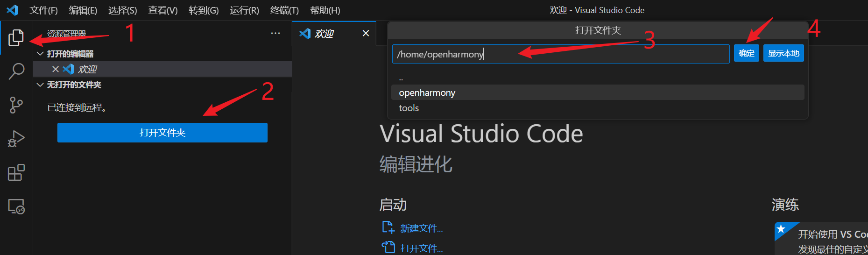The height and width of the screenshot is (255, 868).
Task: Select the tools folder entry
Action: (598, 108)
